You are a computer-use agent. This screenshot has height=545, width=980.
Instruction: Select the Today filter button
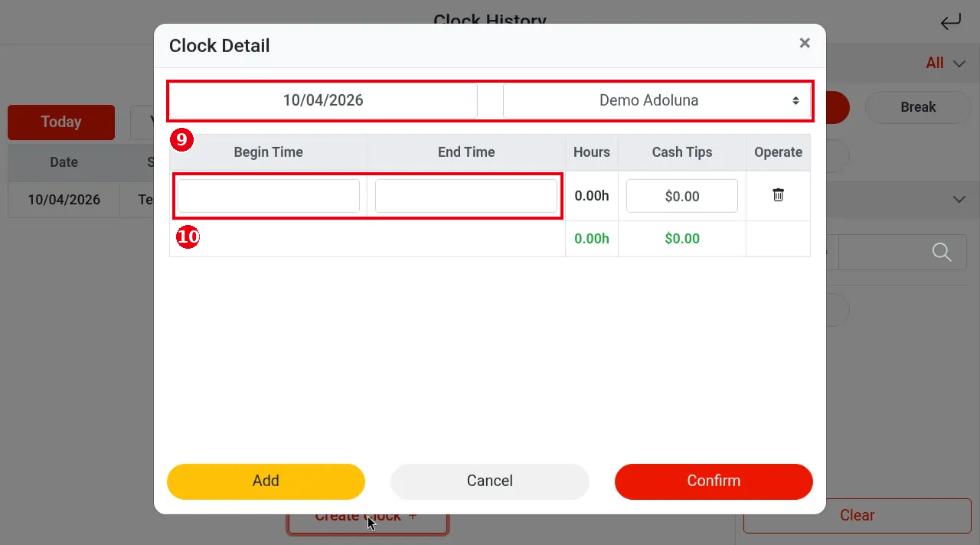pos(61,122)
